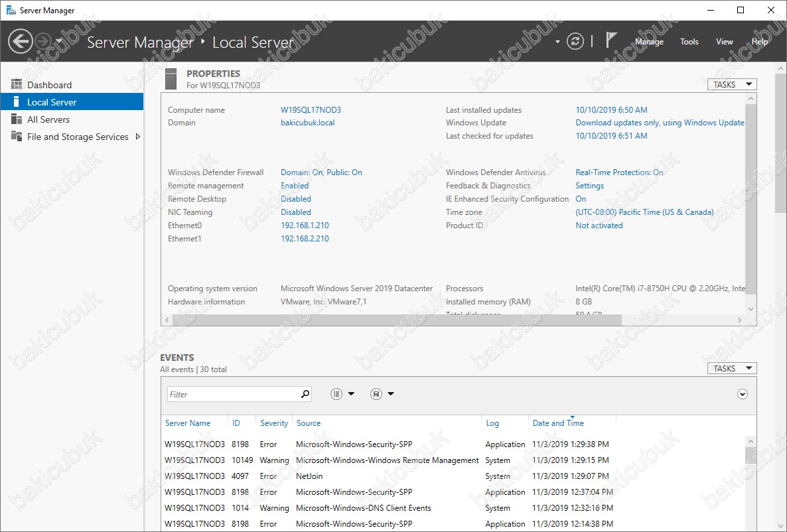Click properties panel scroll down arrow
The image size is (787, 532).
(751, 309)
